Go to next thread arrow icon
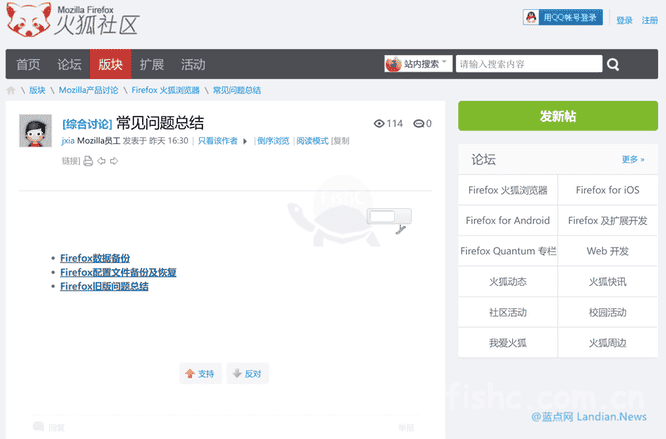Viewport: 666px width, 439px height. (x=114, y=161)
